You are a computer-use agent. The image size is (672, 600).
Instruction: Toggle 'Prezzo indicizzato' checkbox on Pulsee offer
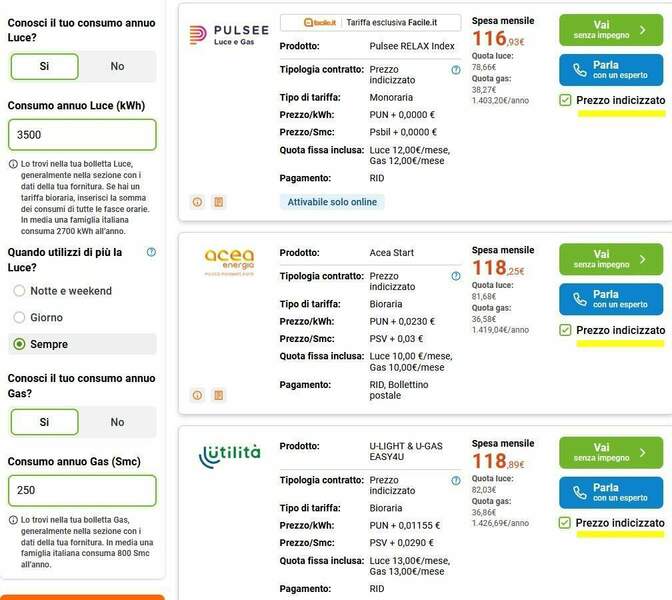(566, 100)
